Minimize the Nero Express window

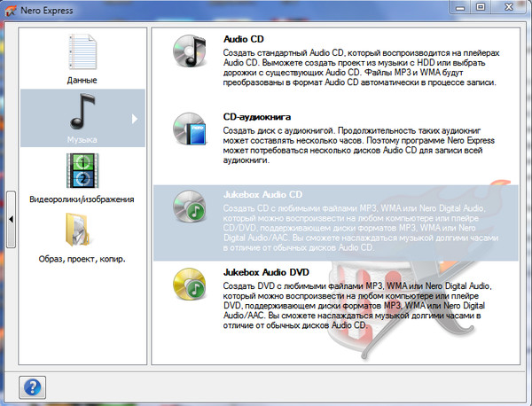pos(460,7)
